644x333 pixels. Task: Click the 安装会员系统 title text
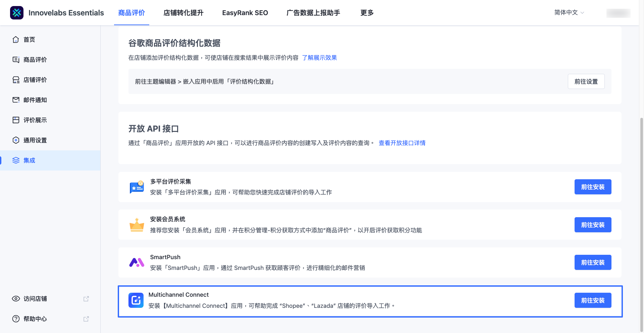167,219
